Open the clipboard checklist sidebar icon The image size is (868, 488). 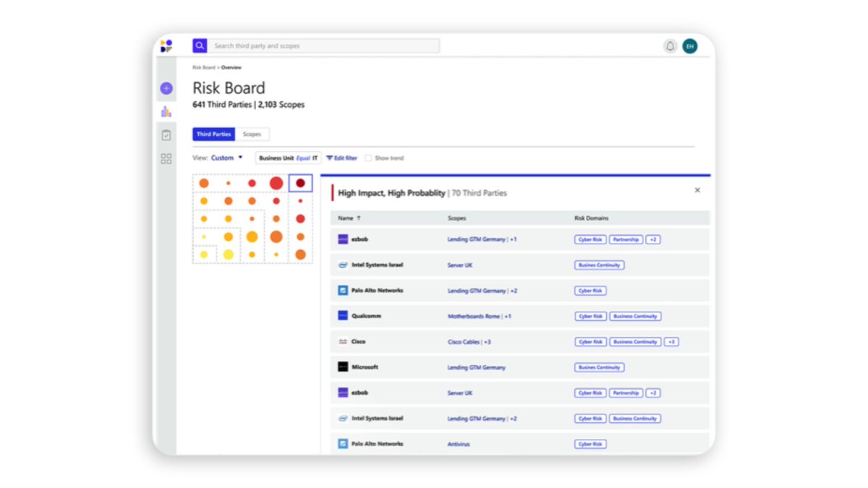coord(166,135)
